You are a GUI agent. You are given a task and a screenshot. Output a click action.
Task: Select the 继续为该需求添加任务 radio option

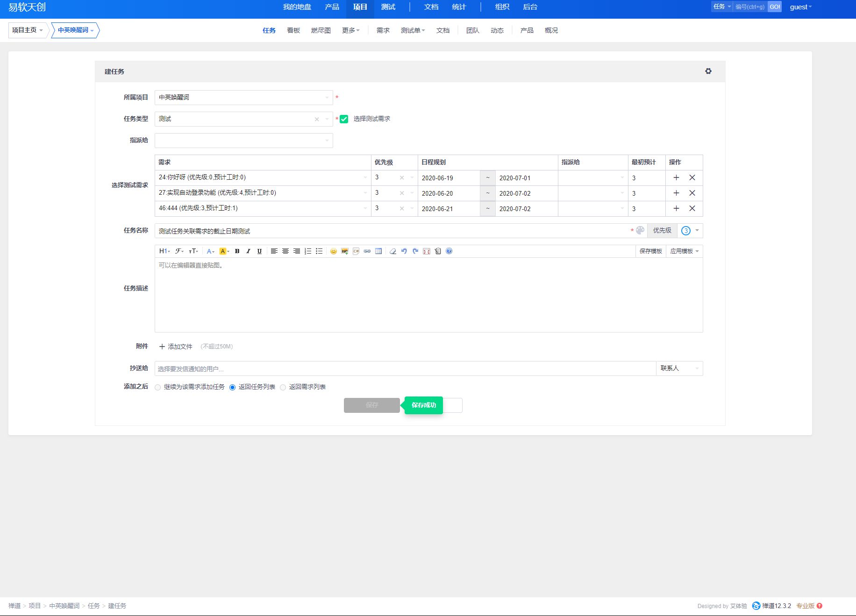pos(158,387)
